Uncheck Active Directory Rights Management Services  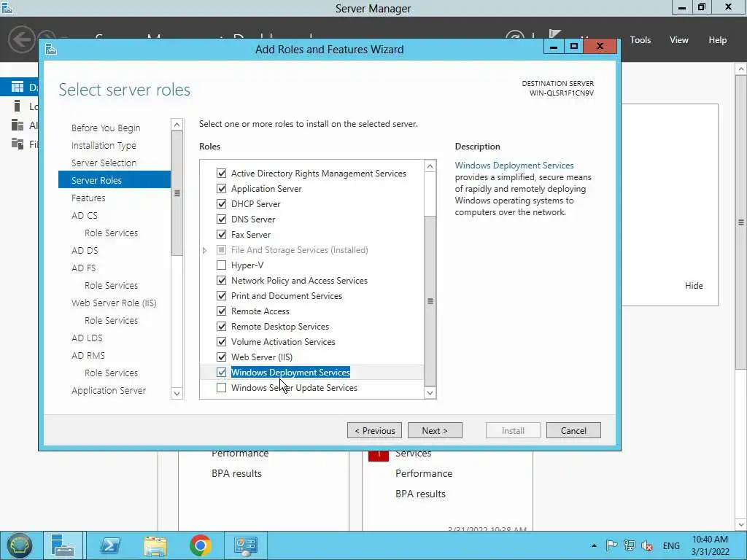pos(221,174)
